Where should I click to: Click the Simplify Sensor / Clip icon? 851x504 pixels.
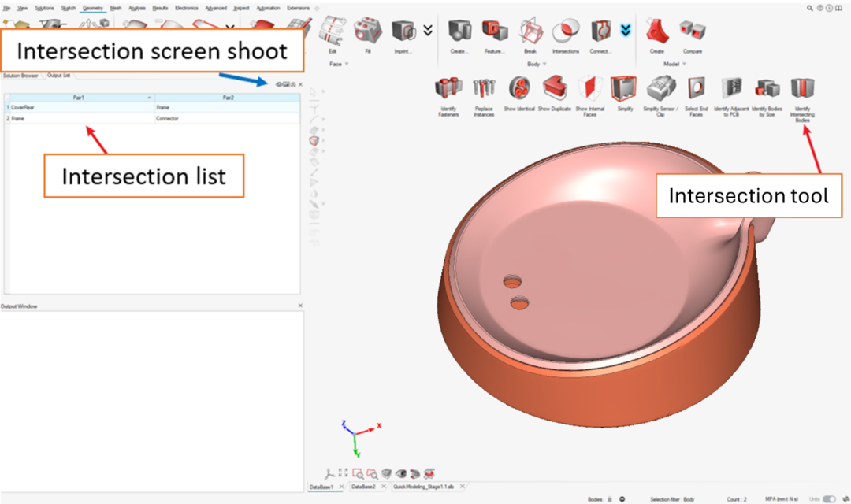point(660,88)
